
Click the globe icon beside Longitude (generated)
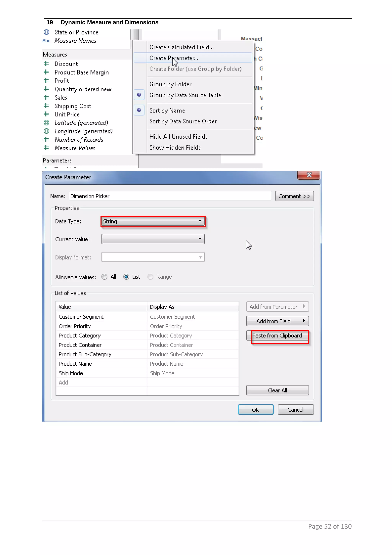point(46,131)
